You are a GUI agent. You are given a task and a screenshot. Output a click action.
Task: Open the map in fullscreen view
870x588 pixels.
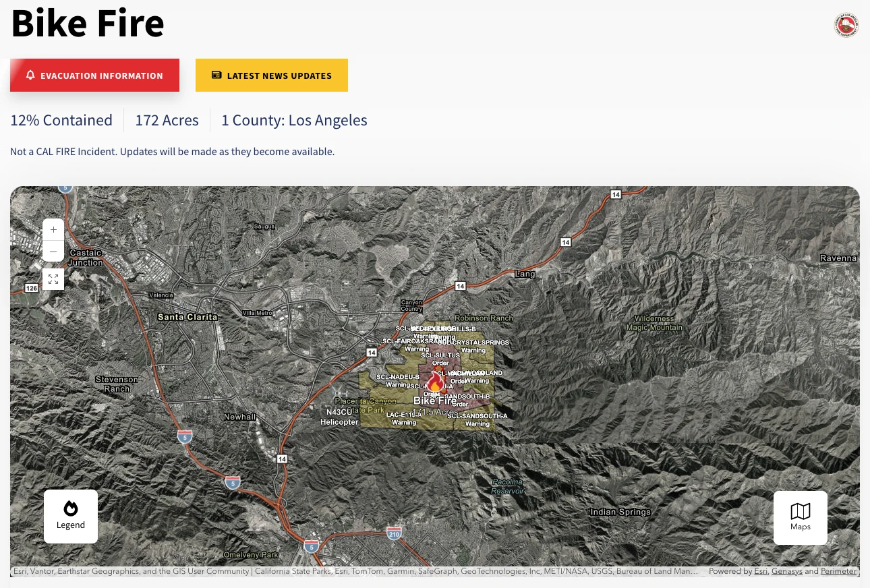click(53, 279)
